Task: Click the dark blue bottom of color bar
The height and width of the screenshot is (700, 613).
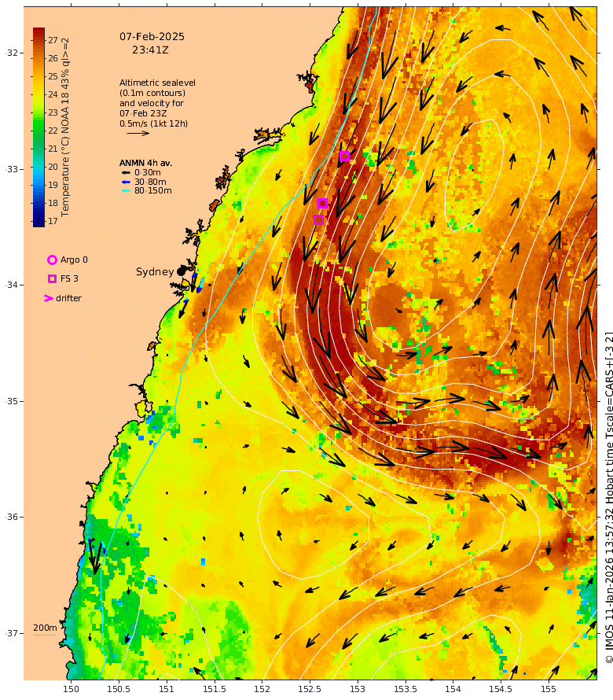Action: pos(39,223)
